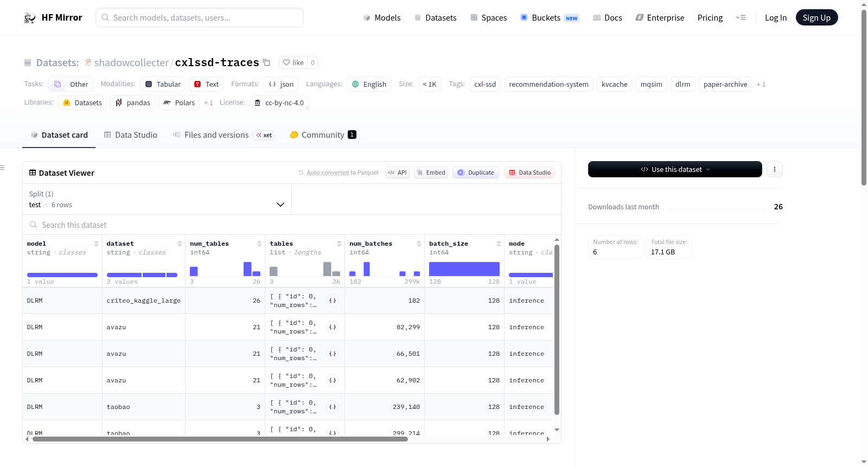This screenshot has height=467, width=868.
Task: Open the Community tab
Action: click(323, 135)
